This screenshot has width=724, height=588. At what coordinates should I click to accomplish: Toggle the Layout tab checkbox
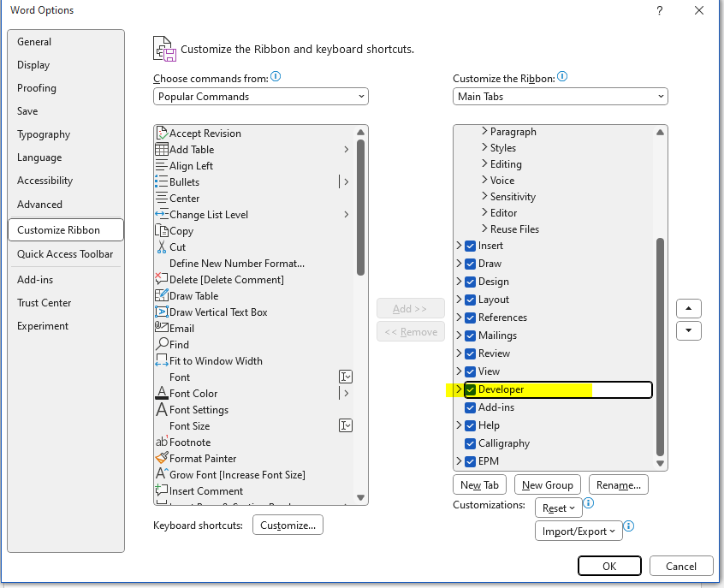pyautogui.click(x=470, y=300)
